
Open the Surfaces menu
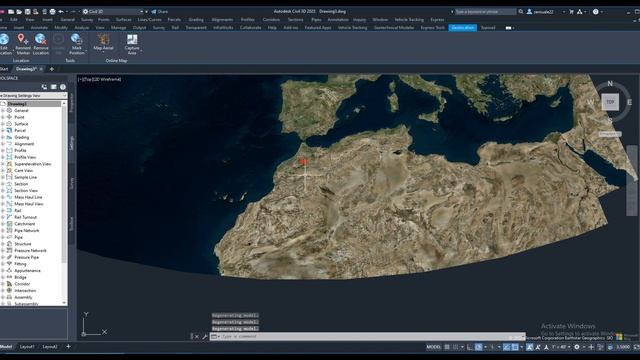(123, 20)
